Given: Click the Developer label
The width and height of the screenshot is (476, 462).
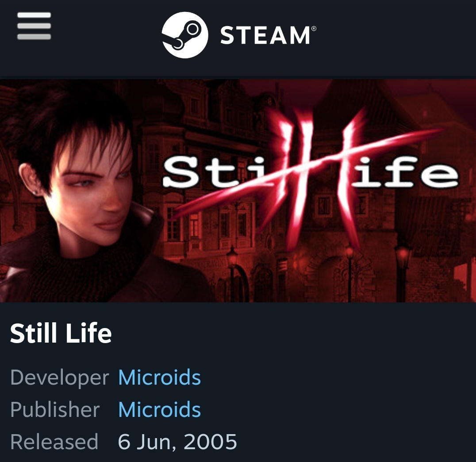Looking at the screenshot, I should point(59,378).
